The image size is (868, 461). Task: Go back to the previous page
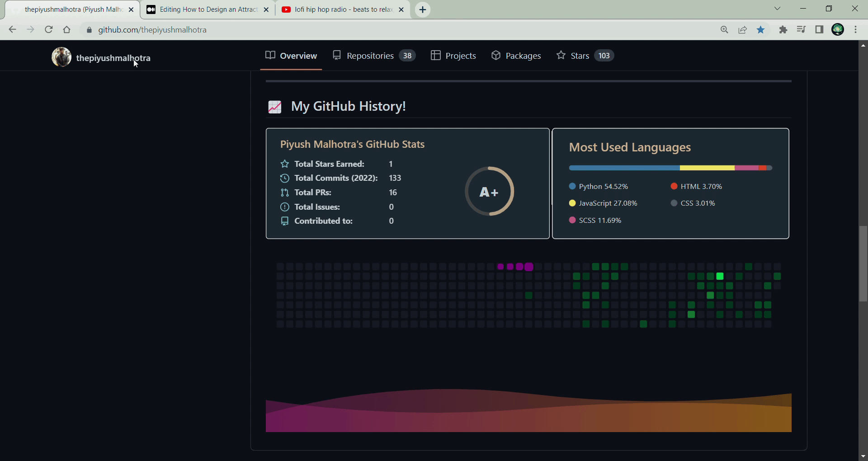pyautogui.click(x=12, y=30)
